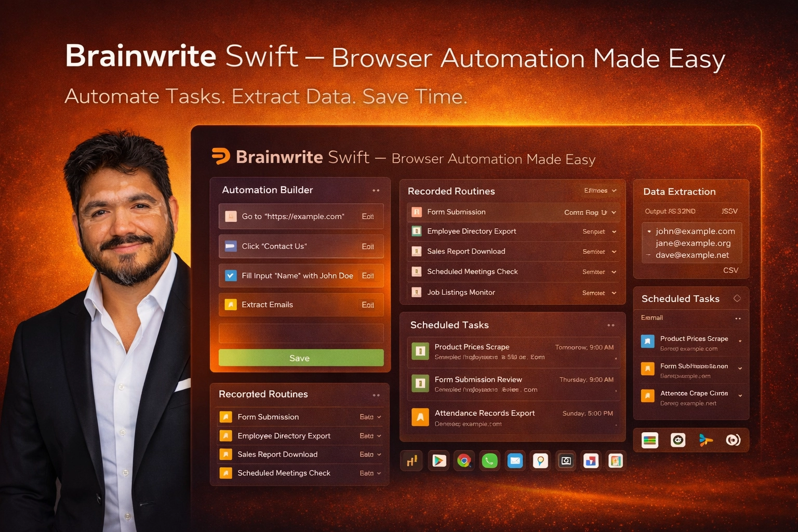Screen dimensions: 798x532
Task: Select the Go to URL step icon
Action: tap(230, 216)
